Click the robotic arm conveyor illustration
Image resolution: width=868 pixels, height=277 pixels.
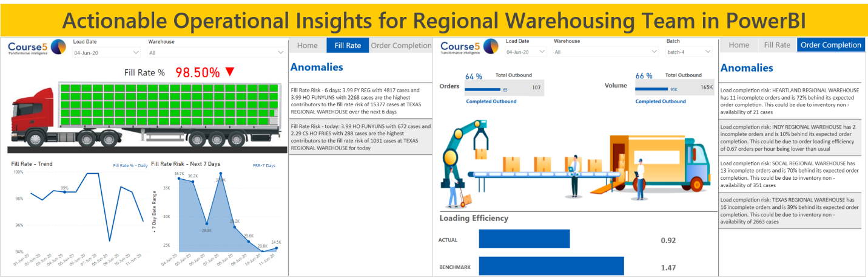pyautogui.click(x=577, y=164)
